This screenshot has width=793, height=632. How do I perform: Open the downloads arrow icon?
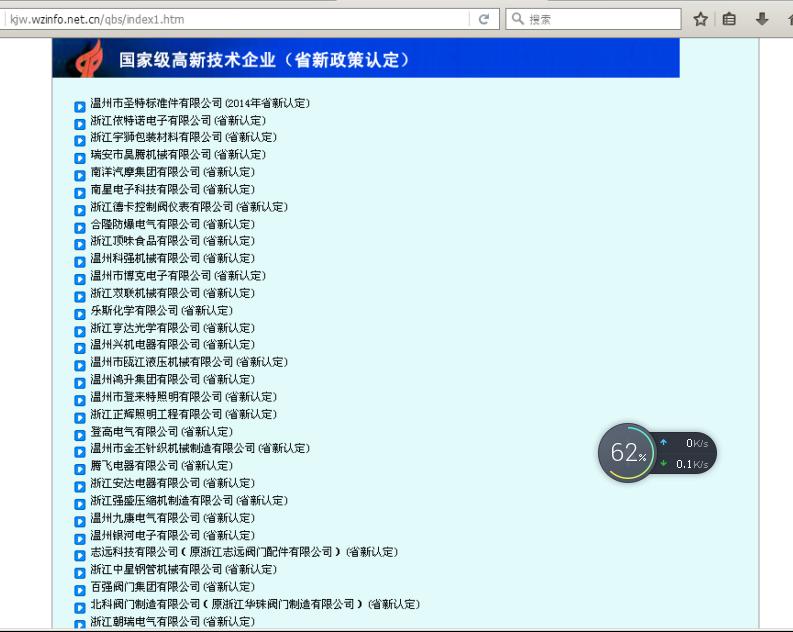(762, 19)
